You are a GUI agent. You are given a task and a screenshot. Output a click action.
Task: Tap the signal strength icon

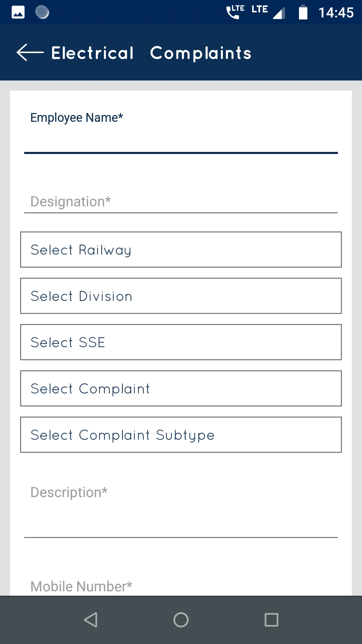click(x=279, y=13)
